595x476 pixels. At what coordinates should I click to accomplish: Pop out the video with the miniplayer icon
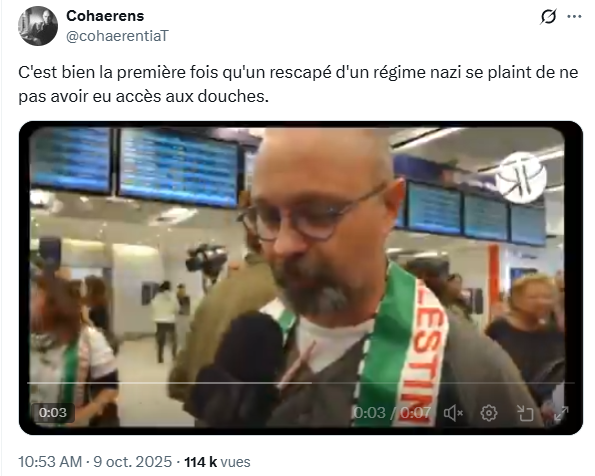click(x=525, y=413)
